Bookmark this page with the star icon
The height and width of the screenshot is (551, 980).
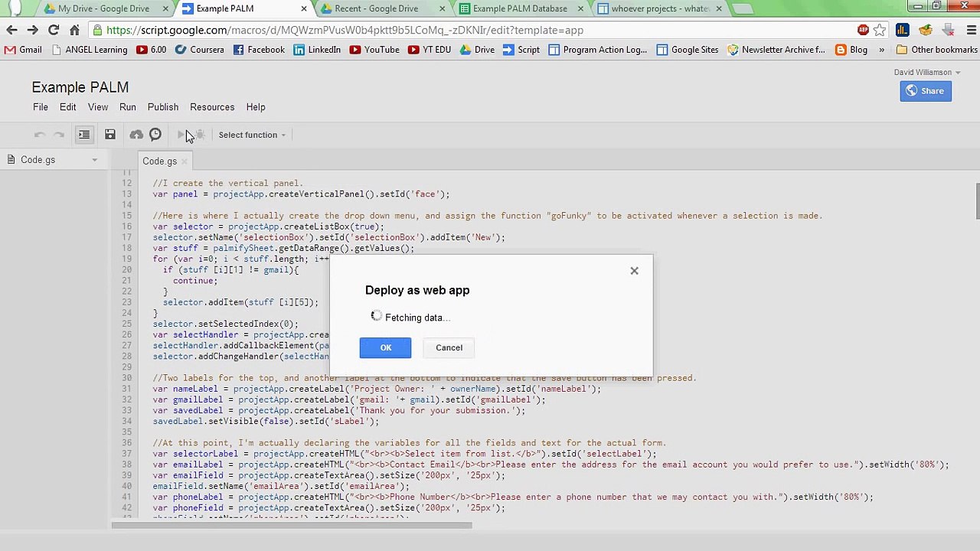(x=880, y=30)
